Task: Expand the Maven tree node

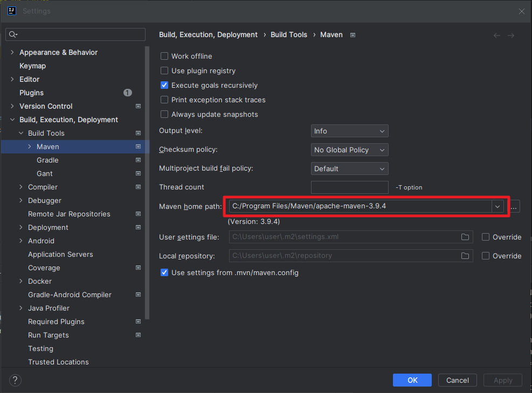Action: (30, 146)
